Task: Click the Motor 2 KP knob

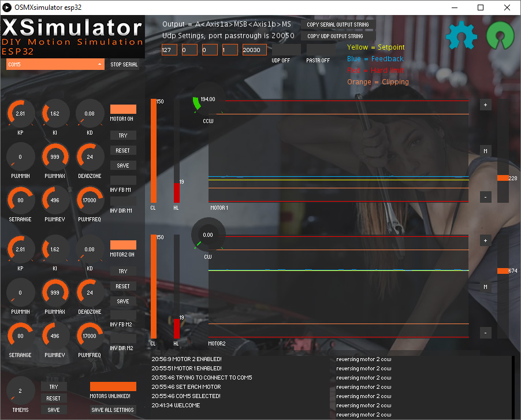Action: (x=21, y=249)
